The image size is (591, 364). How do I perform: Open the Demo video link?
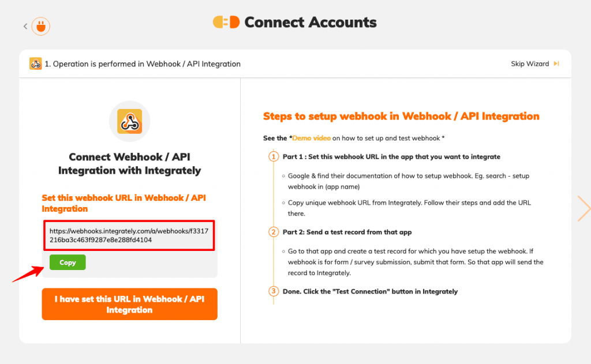(311, 138)
